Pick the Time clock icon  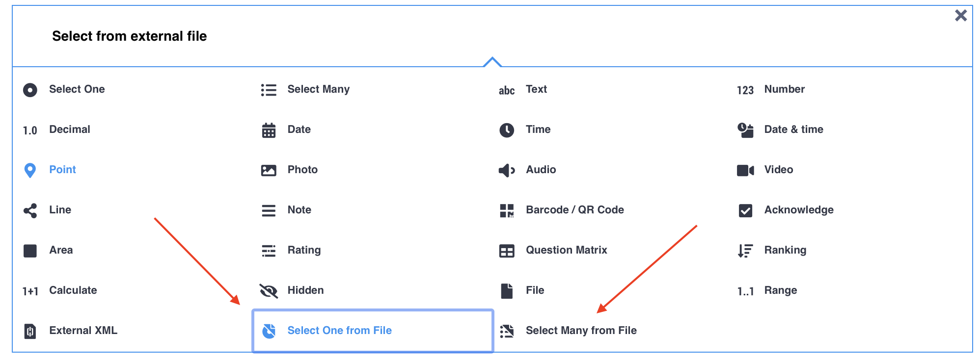[x=507, y=130]
